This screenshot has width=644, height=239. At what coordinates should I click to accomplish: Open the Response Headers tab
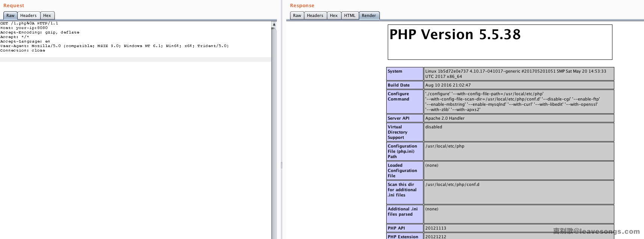315,15
